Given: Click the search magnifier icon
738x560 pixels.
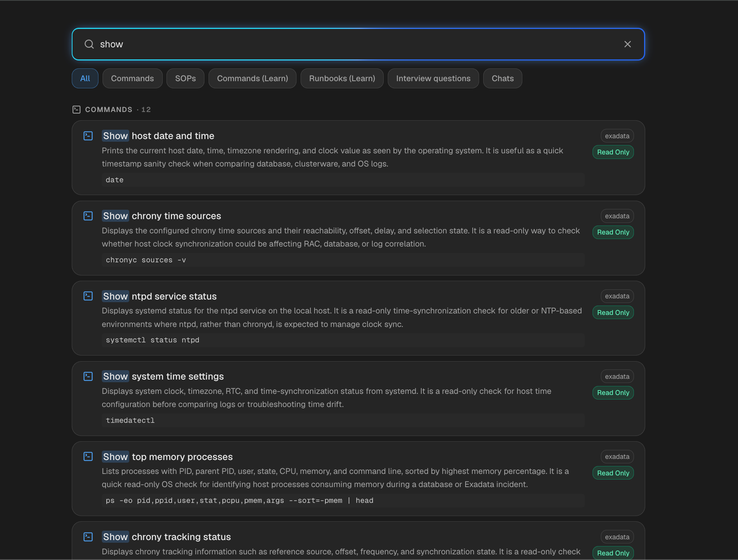Looking at the screenshot, I should 89,44.
